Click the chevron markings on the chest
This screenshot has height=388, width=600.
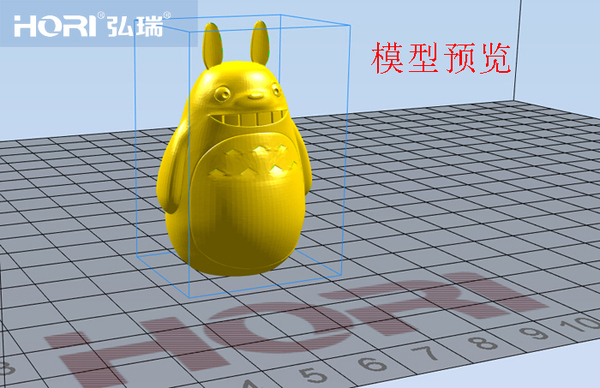[x=252, y=161]
